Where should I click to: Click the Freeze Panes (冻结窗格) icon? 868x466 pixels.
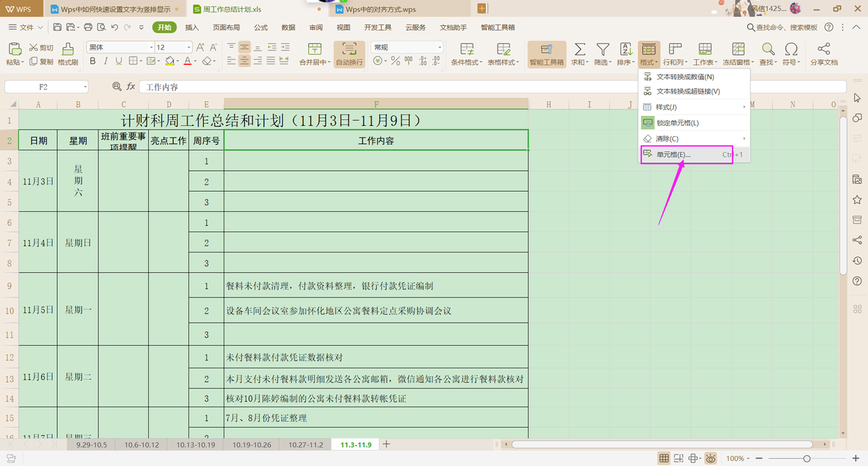739,49
